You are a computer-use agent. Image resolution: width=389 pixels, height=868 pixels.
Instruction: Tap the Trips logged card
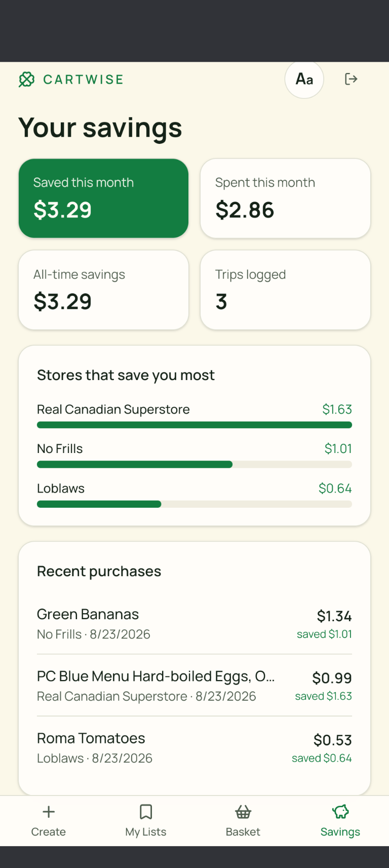(285, 290)
